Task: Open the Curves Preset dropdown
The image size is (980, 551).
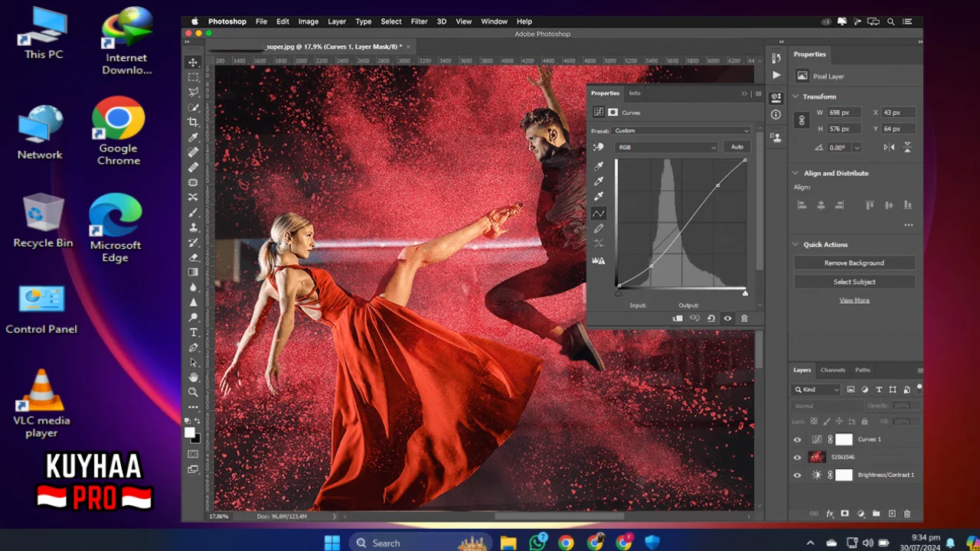Action: point(682,131)
